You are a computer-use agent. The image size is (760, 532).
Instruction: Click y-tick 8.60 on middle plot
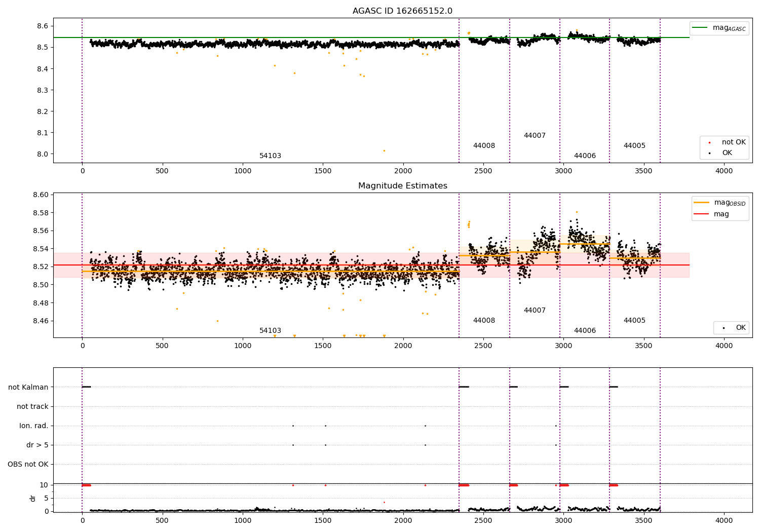click(41, 195)
